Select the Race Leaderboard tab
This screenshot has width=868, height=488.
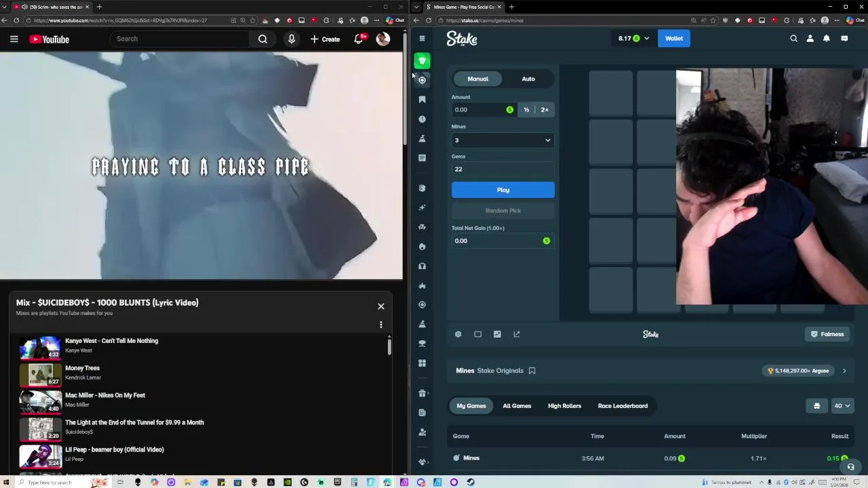pyautogui.click(x=623, y=406)
